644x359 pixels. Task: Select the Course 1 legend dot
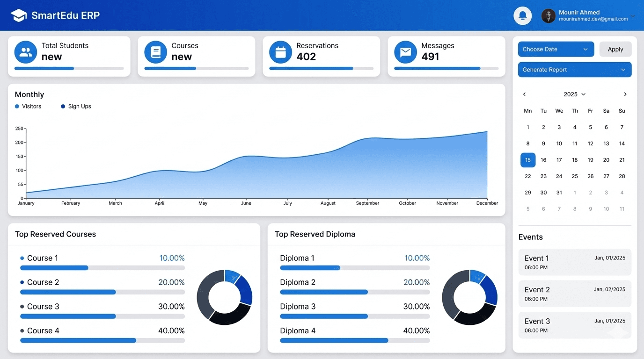coord(21,258)
